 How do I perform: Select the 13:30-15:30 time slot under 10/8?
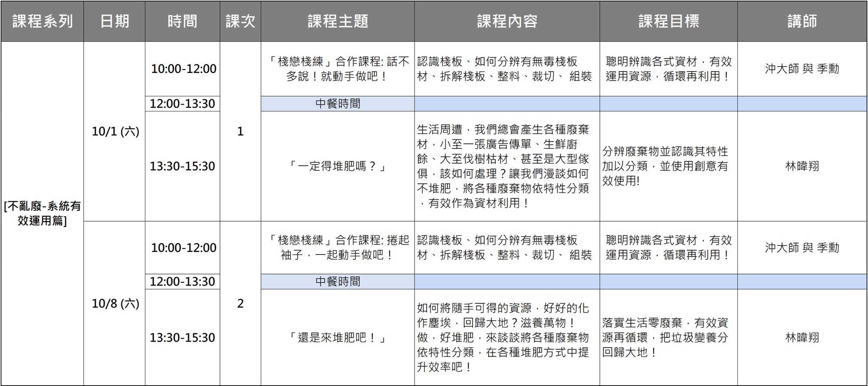tap(182, 337)
